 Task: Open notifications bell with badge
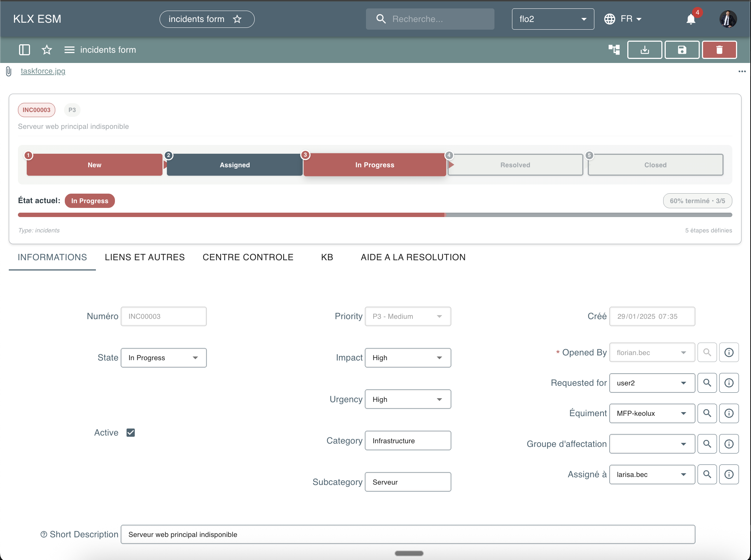click(691, 19)
